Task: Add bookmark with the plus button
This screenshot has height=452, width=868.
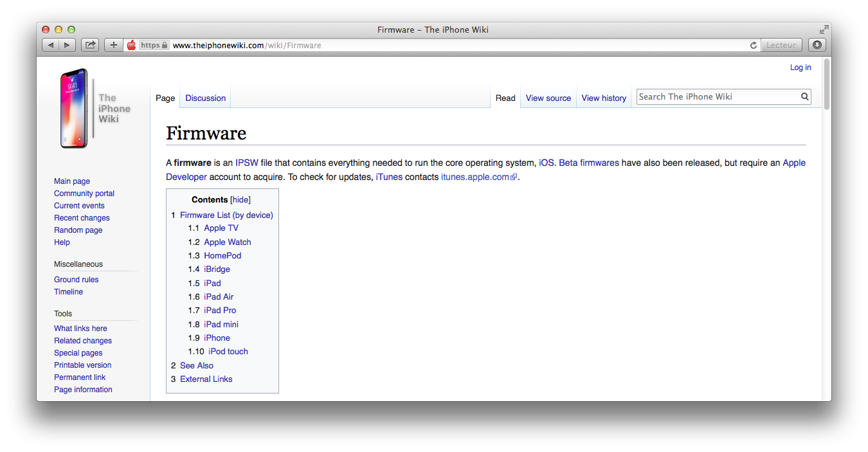Action: coord(114,45)
